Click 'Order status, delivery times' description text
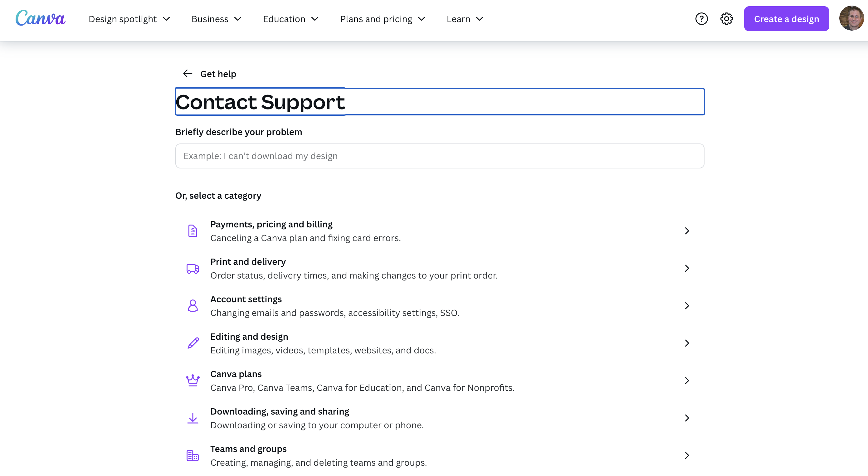The width and height of the screenshot is (868, 476). 354,275
